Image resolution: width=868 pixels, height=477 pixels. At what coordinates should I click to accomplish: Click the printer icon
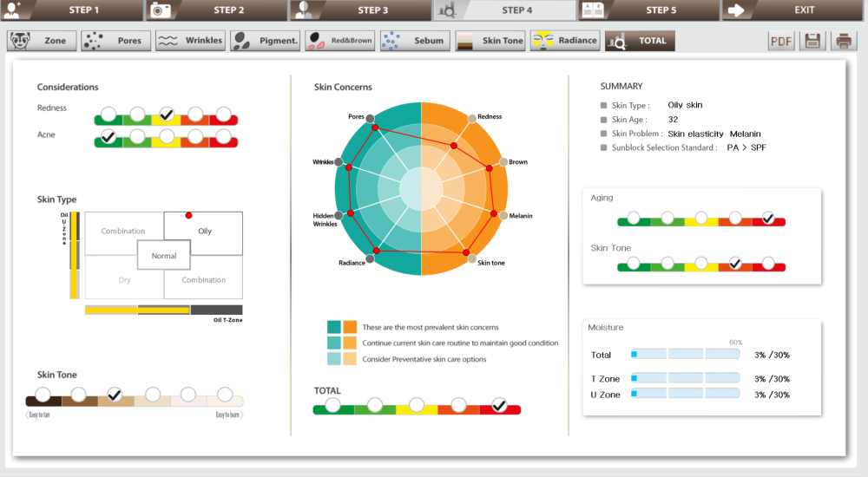(x=843, y=41)
